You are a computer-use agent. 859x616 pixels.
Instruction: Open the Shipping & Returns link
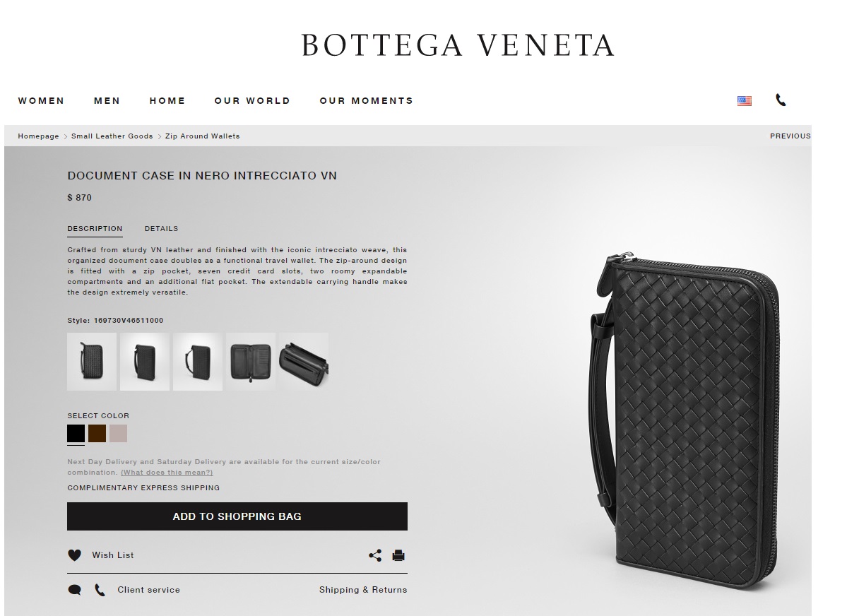(x=363, y=590)
